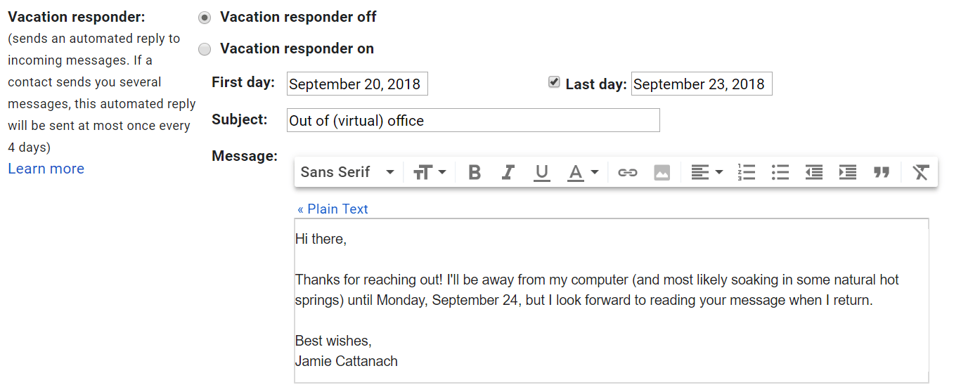Remove formatting from message text
Viewport: 980px width, 392px height.
[x=921, y=172]
